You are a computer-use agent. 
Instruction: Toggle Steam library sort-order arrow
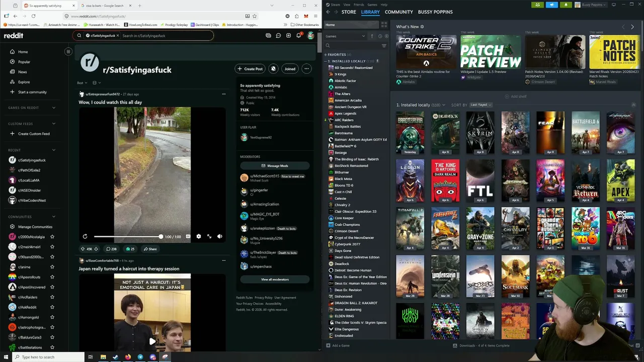click(372, 36)
